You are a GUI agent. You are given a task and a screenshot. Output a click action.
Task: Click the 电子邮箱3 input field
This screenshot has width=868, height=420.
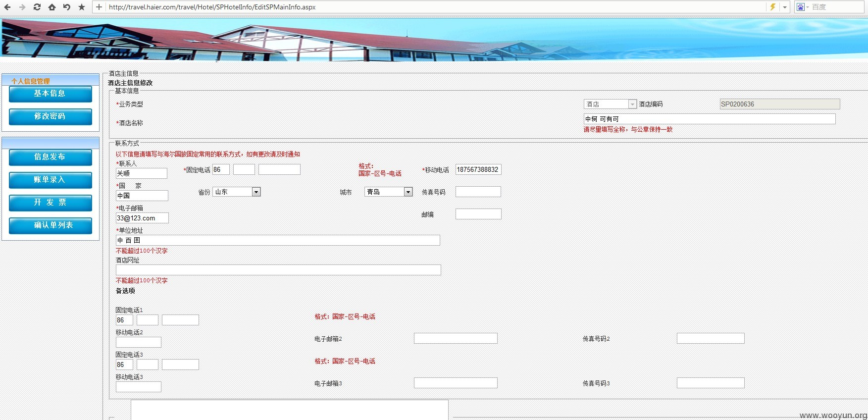pos(456,383)
